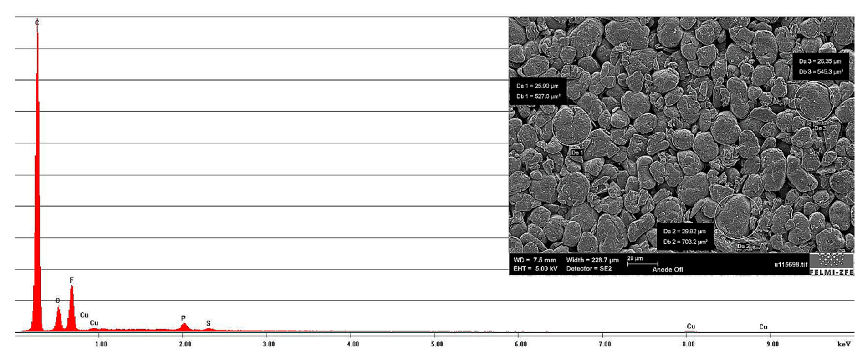
Task: Select the C peak label on the spectrum
Action: click(x=37, y=23)
